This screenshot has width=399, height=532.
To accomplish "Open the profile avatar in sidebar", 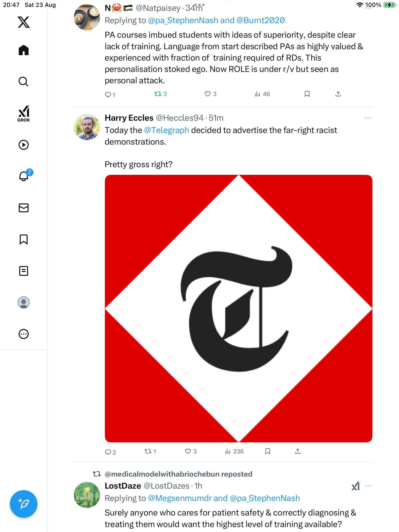I will 24,302.
